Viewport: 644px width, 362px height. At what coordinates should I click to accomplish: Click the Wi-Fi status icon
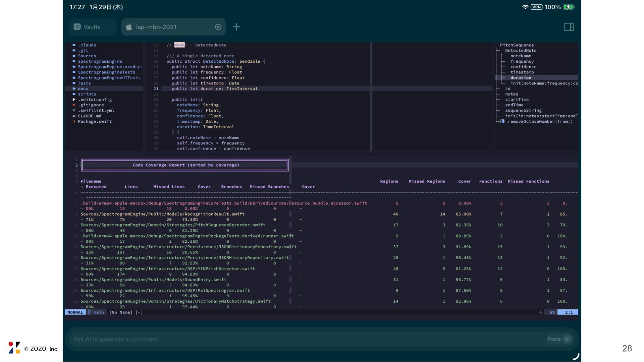click(525, 7)
